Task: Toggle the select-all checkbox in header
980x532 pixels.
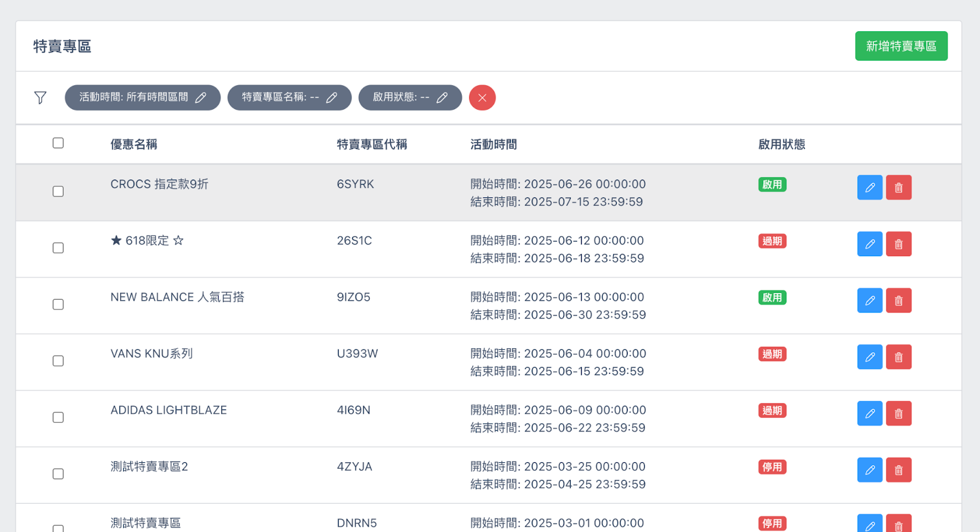Action: pos(58,143)
